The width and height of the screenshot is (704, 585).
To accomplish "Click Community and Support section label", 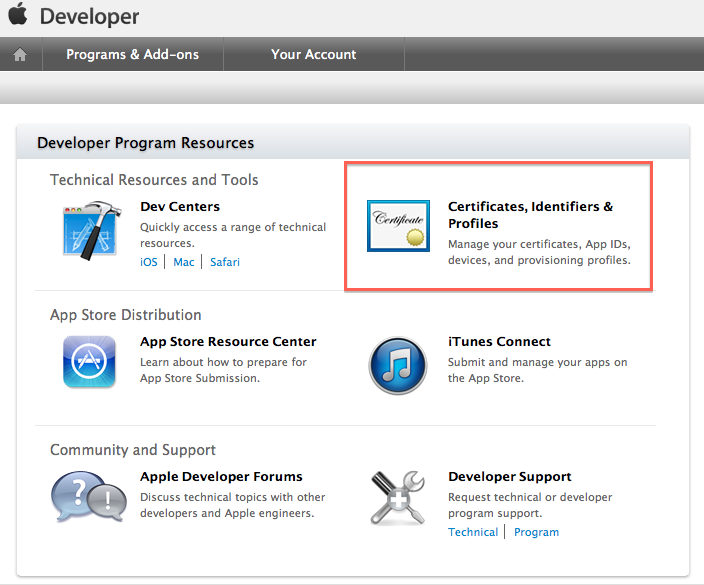I will 133,450.
